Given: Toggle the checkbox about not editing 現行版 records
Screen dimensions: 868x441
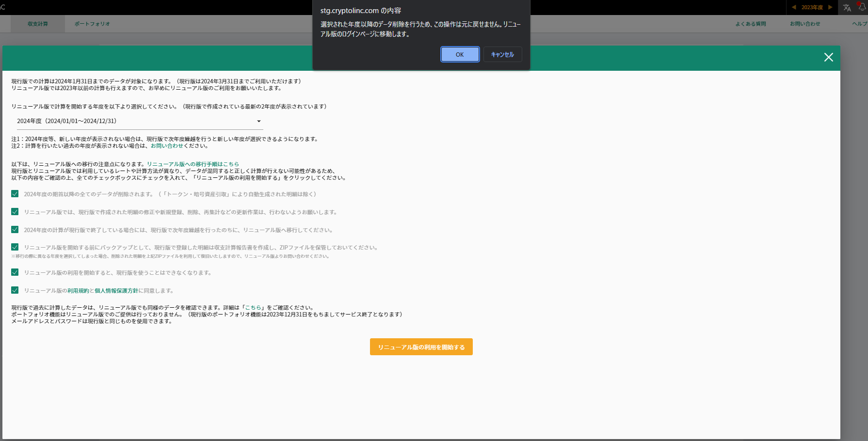Looking at the screenshot, I should pos(15,212).
